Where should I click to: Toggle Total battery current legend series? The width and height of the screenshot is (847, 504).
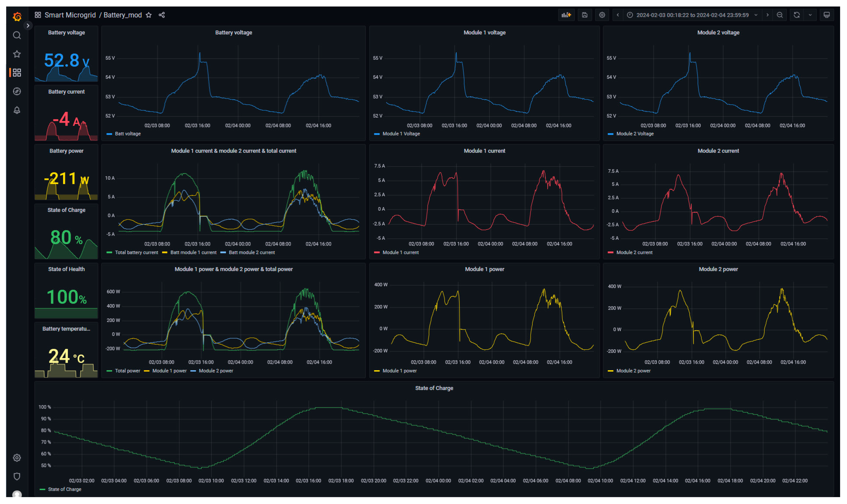(x=136, y=252)
